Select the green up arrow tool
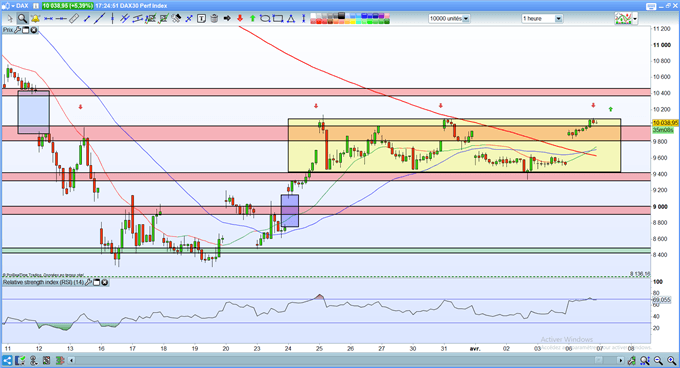This screenshot has width=680, height=368. [x=252, y=19]
